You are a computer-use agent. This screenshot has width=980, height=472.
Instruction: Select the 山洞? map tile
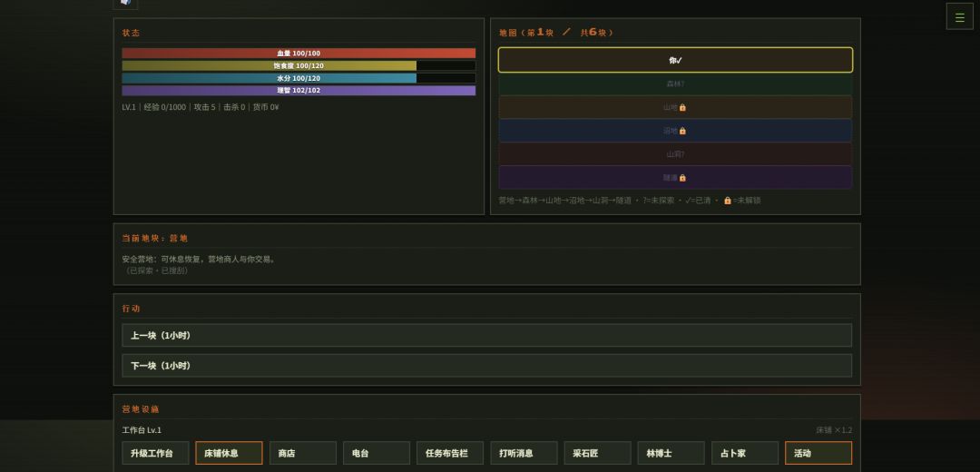click(675, 153)
